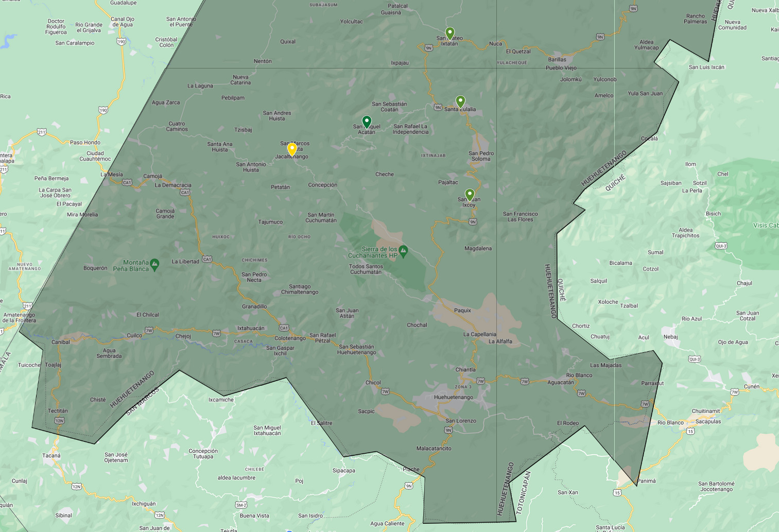The width and height of the screenshot is (779, 532).
Task: Click the 190 road shield near Cristóbal Colón
Action: click(121, 42)
